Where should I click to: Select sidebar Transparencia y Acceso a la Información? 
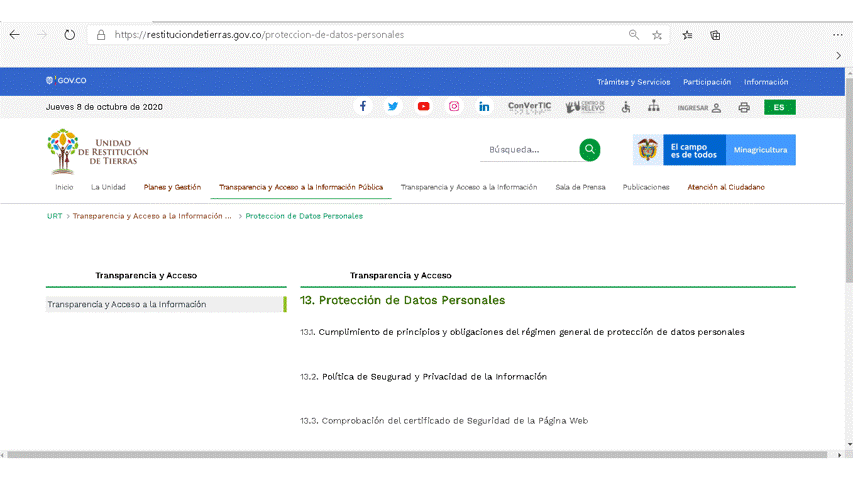(166, 304)
